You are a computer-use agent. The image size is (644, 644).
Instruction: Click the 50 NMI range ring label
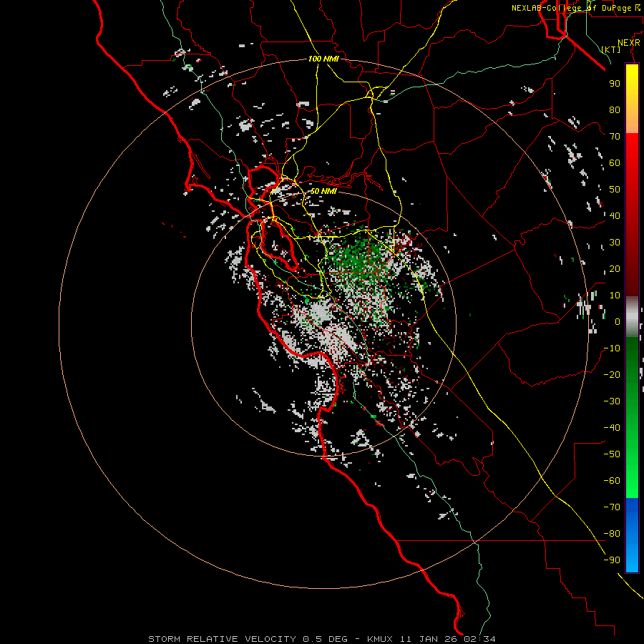(x=323, y=191)
